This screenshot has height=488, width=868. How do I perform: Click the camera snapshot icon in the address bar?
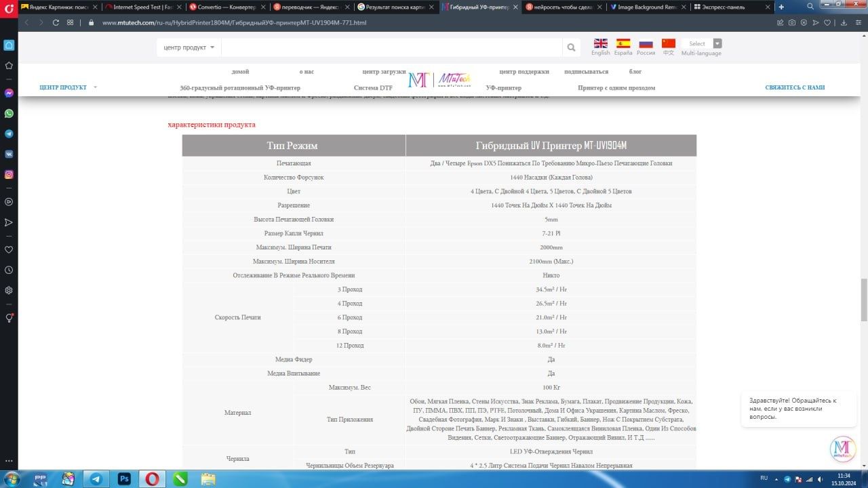pyautogui.click(x=791, y=22)
